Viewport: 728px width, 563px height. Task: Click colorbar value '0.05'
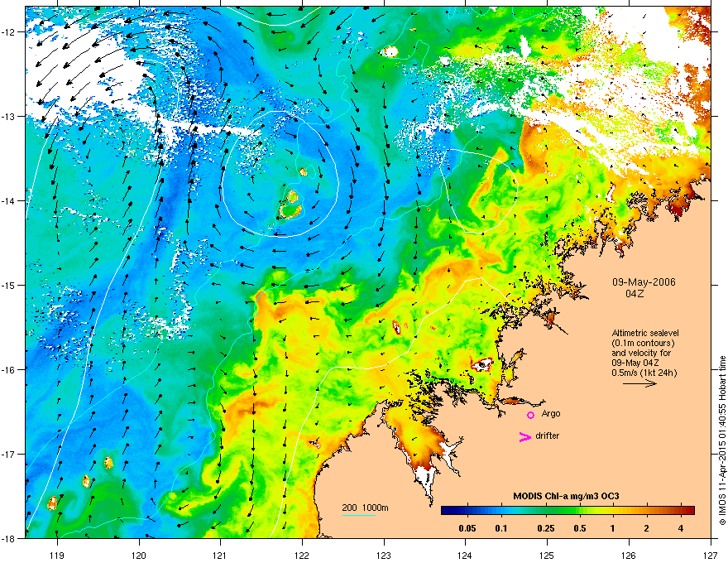(x=467, y=528)
